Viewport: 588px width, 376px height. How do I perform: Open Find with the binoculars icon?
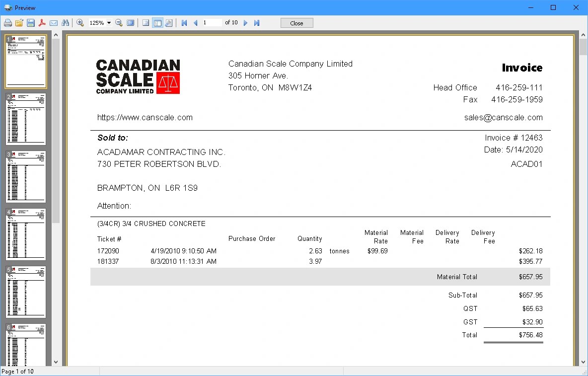click(x=66, y=22)
